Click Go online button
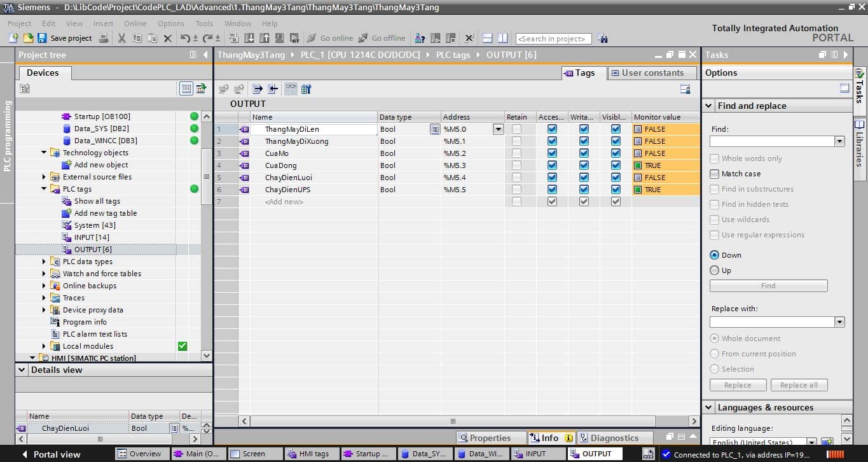Screen dimensions: 868x462 point(329,38)
